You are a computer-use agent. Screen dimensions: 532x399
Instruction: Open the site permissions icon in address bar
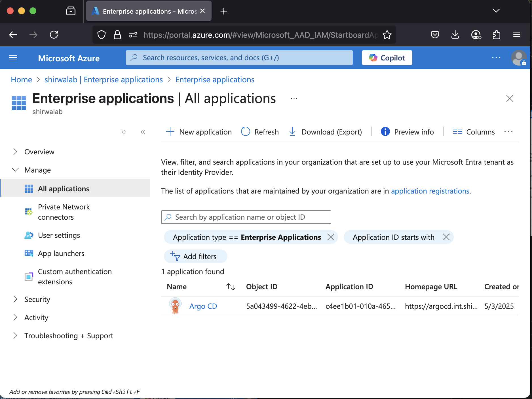pyautogui.click(x=133, y=35)
